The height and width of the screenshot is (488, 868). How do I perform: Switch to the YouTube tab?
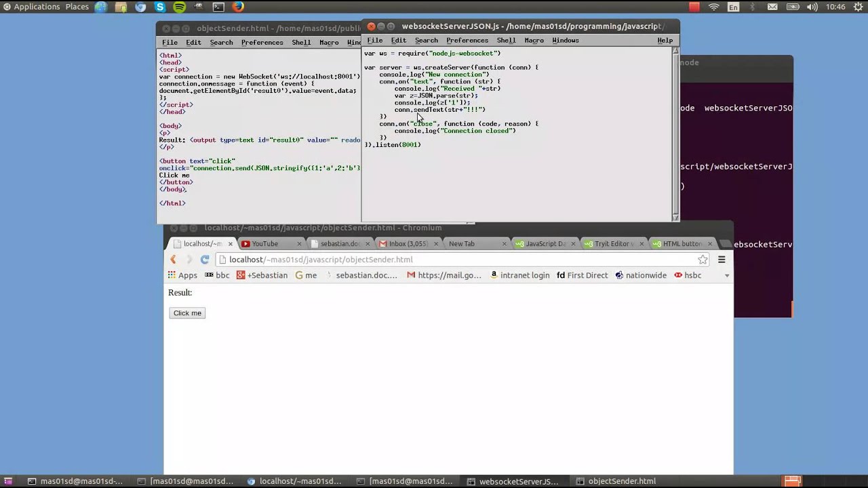coord(270,244)
